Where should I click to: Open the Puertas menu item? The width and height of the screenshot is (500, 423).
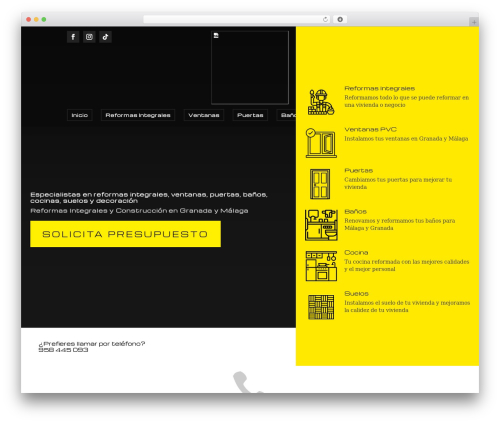(x=250, y=115)
